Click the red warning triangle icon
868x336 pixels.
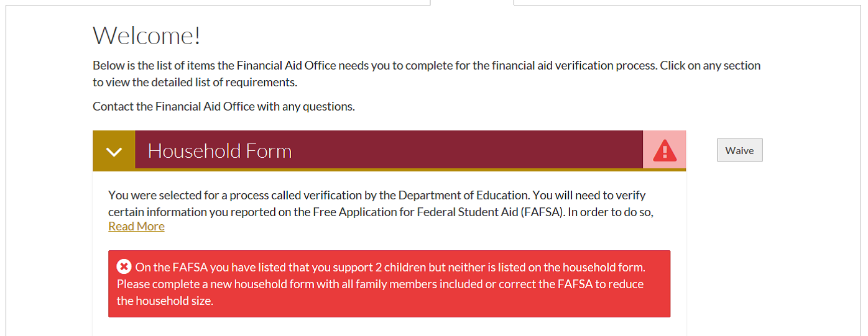pyautogui.click(x=664, y=150)
